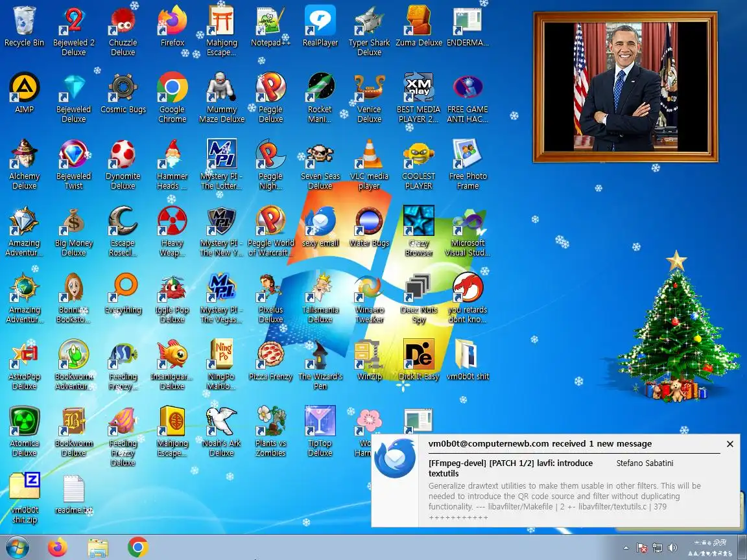The width and height of the screenshot is (747, 560).
Task: Select the vm0b0t shit folder
Action: tap(468, 360)
